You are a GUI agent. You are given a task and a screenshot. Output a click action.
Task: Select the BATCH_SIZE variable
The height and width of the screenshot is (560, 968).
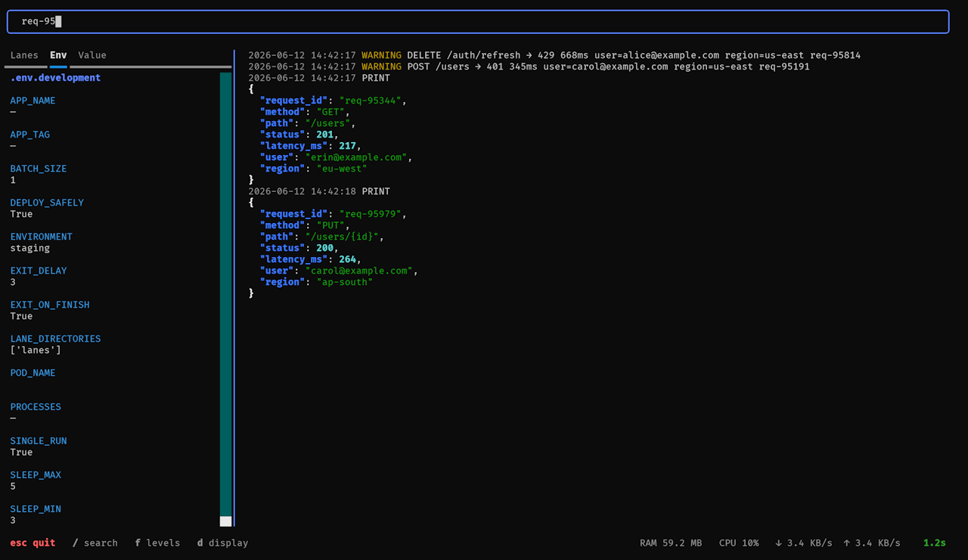[x=39, y=169]
